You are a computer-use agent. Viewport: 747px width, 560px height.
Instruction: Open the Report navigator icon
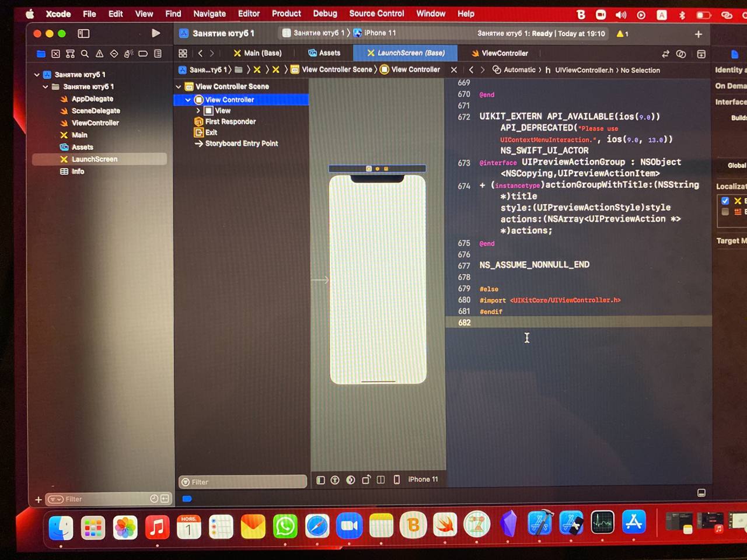click(158, 54)
